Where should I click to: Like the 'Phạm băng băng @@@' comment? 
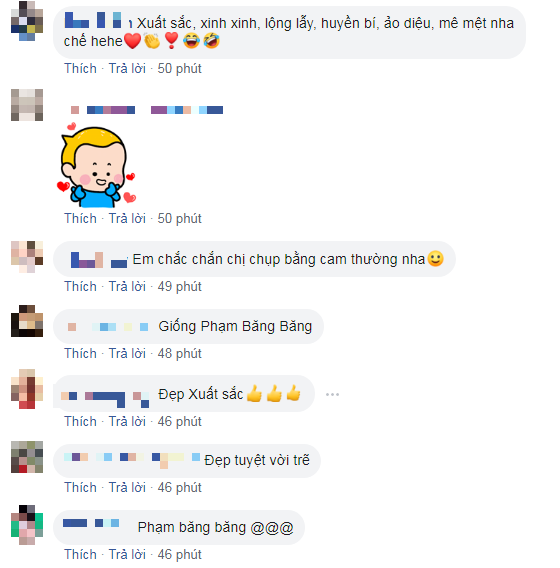pyautogui.click(x=80, y=554)
